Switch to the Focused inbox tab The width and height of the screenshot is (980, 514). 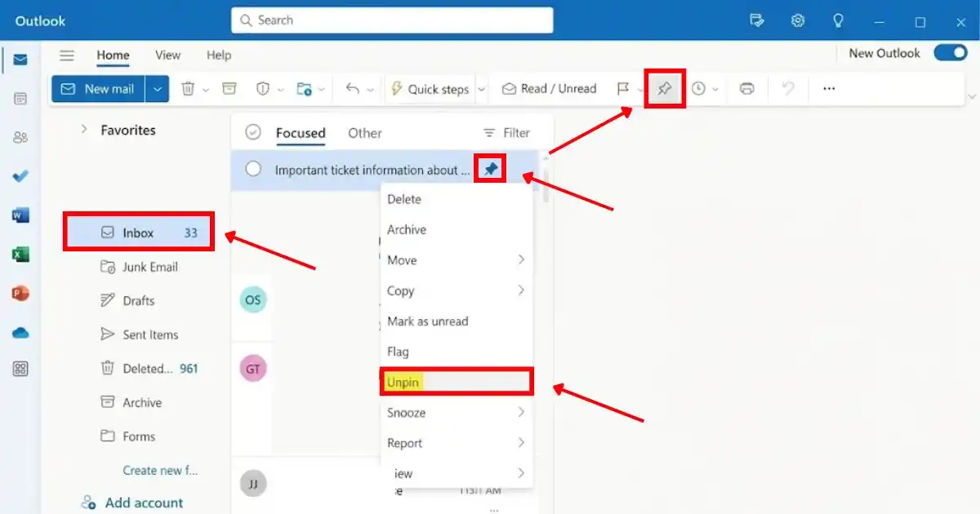[x=301, y=133]
